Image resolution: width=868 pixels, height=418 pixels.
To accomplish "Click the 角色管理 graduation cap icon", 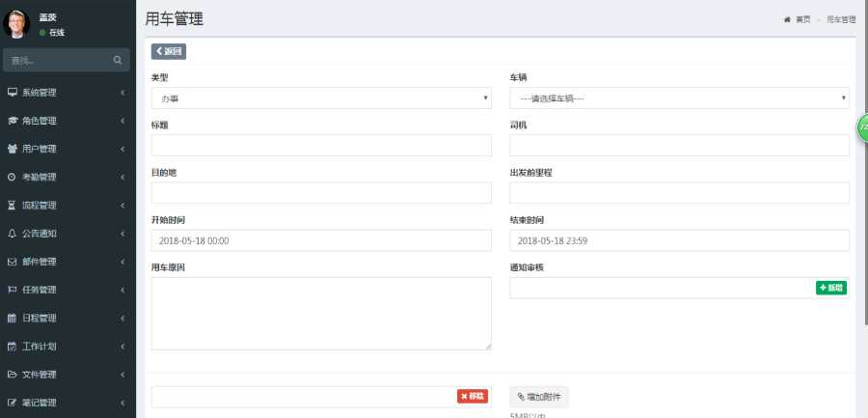I will coord(12,121).
